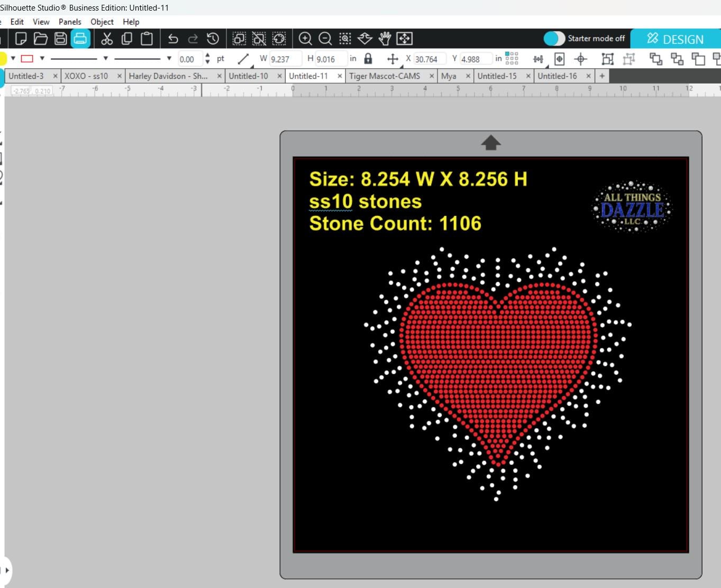This screenshot has width=721, height=588.
Task: Click the X position input field
Action: coord(430,59)
